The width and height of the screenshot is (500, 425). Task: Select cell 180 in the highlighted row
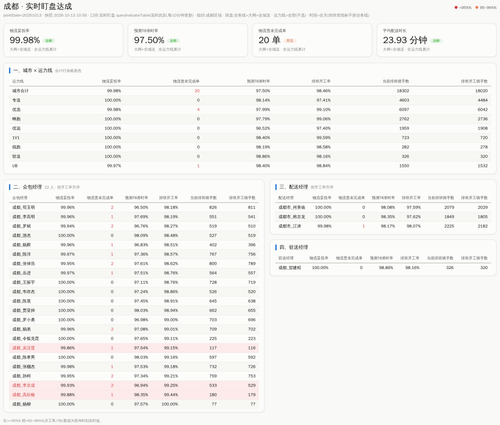point(213,394)
